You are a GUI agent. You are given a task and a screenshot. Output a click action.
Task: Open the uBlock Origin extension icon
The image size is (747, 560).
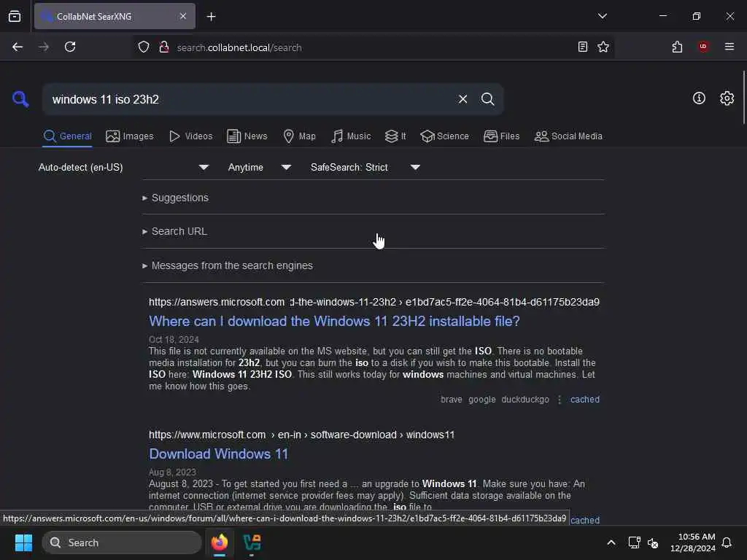click(x=703, y=47)
